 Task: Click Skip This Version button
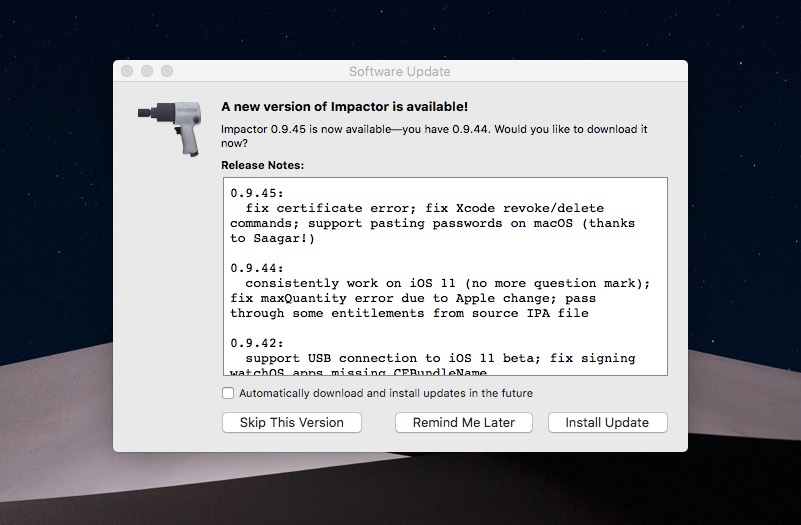click(292, 422)
